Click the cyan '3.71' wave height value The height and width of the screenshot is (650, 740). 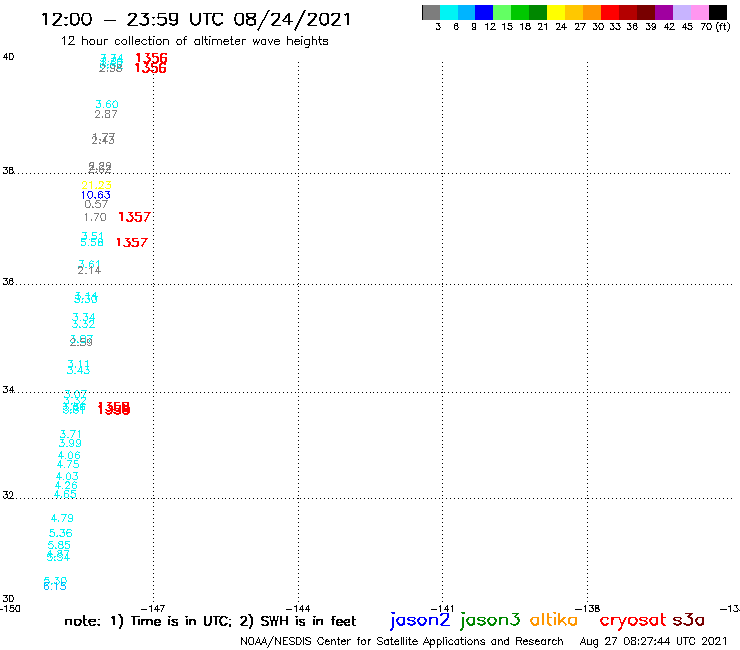71,434
